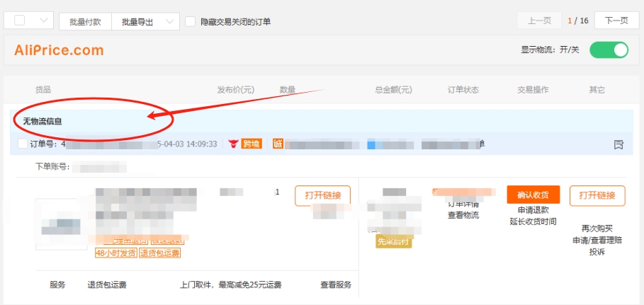Image resolution: width=644 pixels, height=305 pixels.
Task: Click 延长收货时间 link
Action: 533,221
